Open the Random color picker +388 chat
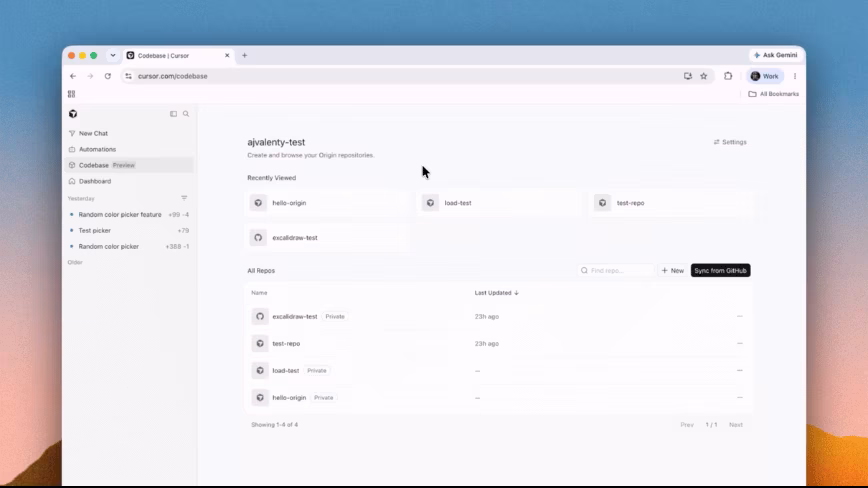Image resolution: width=868 pixels, height=488 pixels. (x=129, y=247)
